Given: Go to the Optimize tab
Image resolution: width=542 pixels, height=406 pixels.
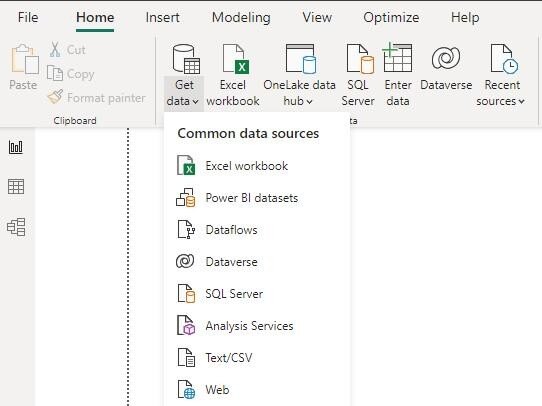Looking at the screenshot, I should 391,17.
